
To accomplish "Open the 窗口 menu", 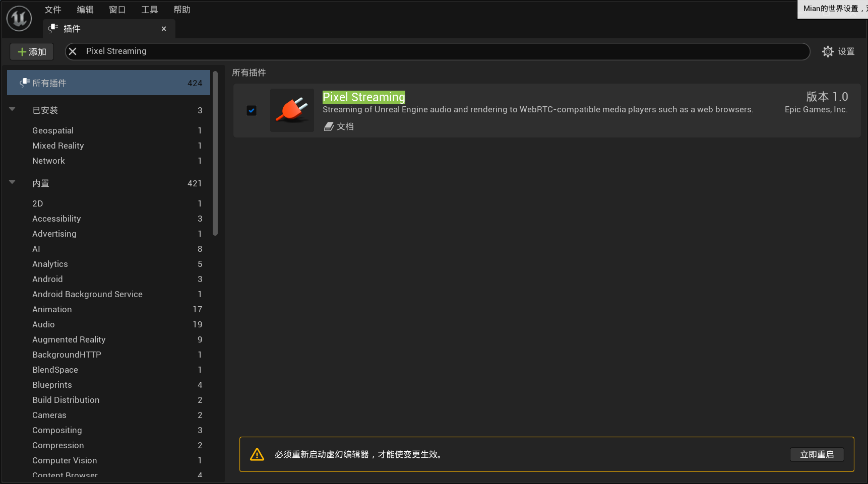I will pos(117,10).
